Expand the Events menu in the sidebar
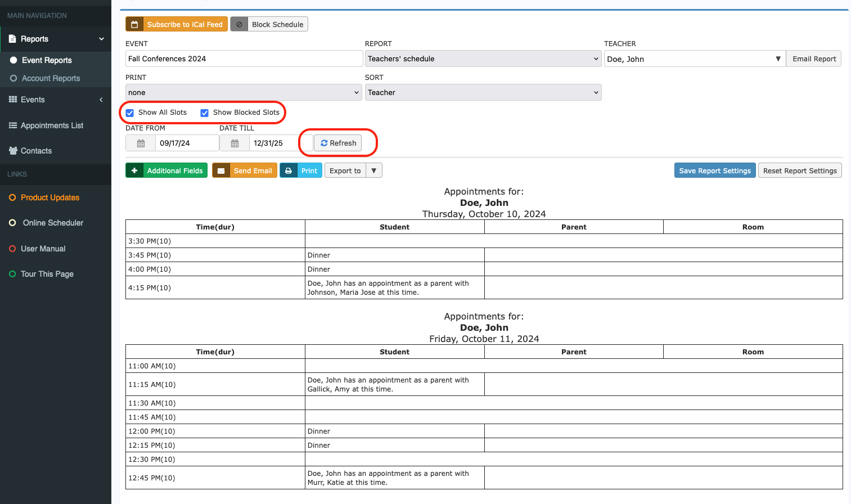The width and height of the screenshot is (851, 504). coord(55,100)
